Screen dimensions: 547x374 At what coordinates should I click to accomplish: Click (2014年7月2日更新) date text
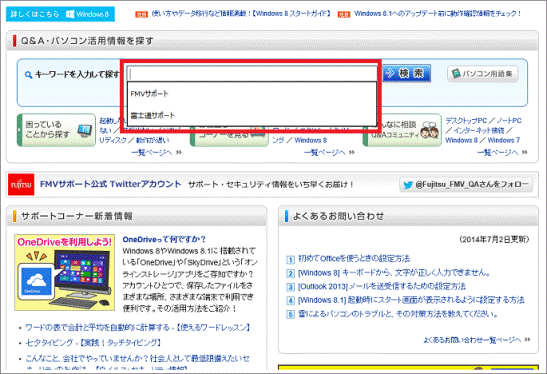coord(494,239)
